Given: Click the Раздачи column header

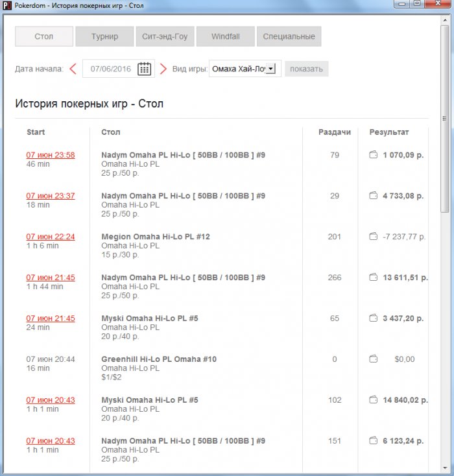Looking at the screenshot, I should [x=335, y=132].
